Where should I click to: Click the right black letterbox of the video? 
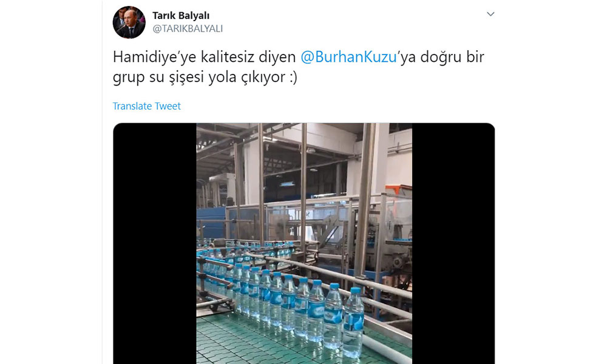pyautogui.click(x=453, y=243)
